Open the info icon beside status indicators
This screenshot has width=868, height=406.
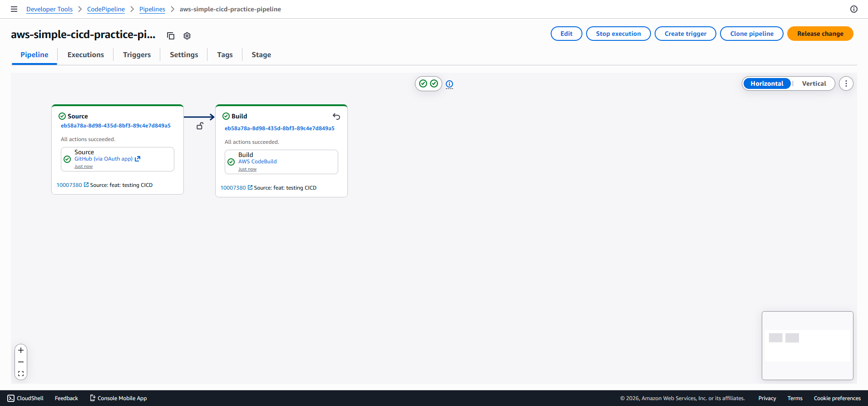[449, 84]
